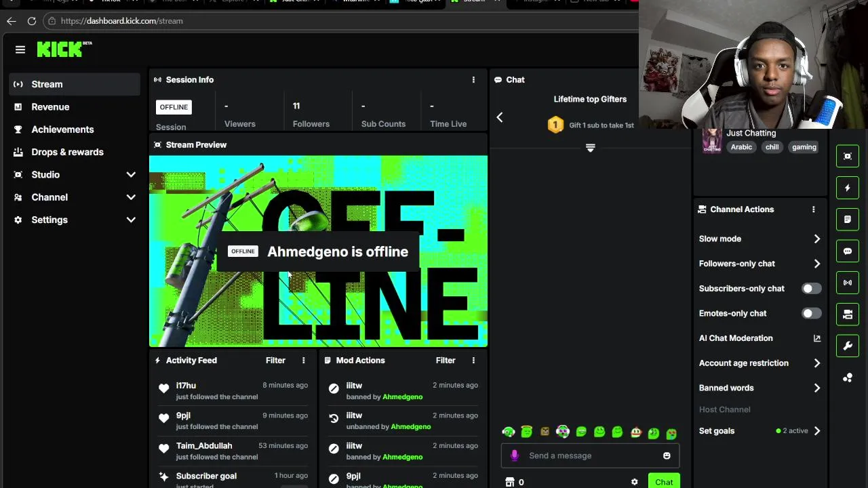Open Followers-only chat options chevron
Viewport: 868px width, 488px height.
click(x=817, y=264)
